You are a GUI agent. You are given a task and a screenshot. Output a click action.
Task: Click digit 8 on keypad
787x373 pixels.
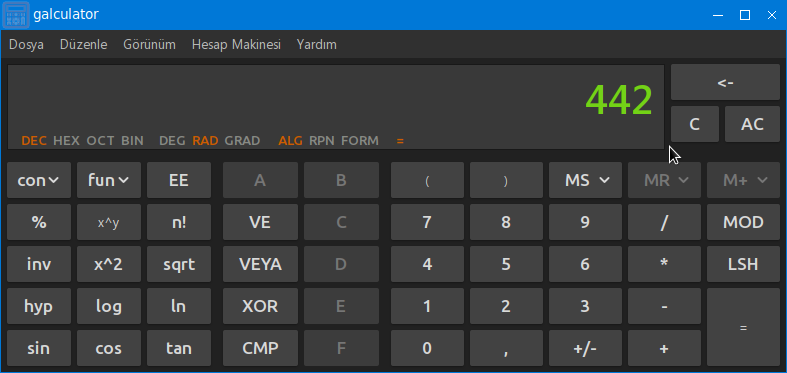point(506,222)
